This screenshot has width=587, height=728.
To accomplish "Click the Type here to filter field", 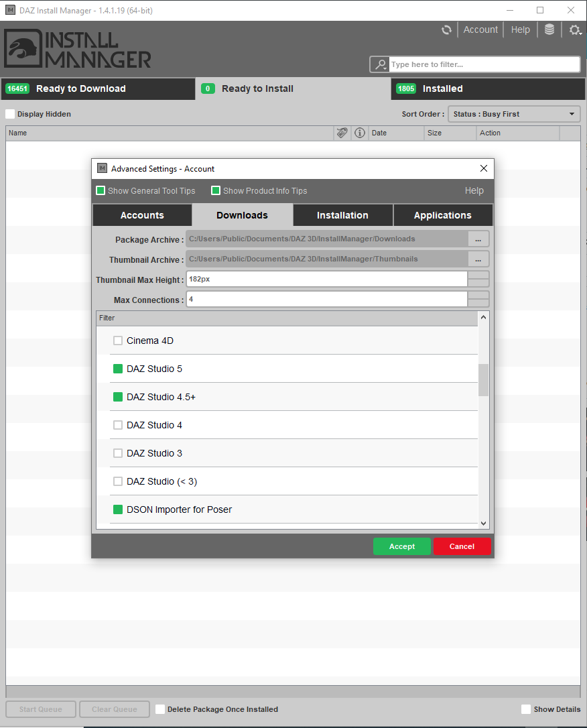I will [x=484, y=64].
